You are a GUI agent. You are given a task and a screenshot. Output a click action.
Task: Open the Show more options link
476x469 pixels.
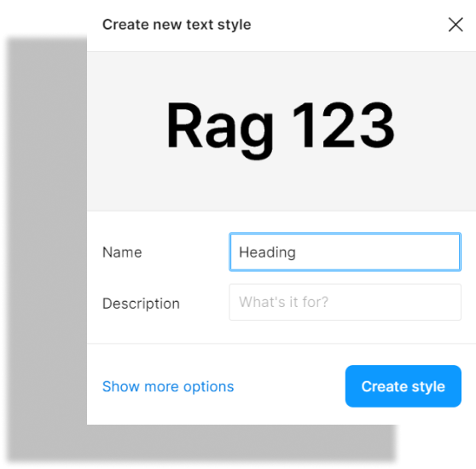pyautogui.click(x=168, y=386)
